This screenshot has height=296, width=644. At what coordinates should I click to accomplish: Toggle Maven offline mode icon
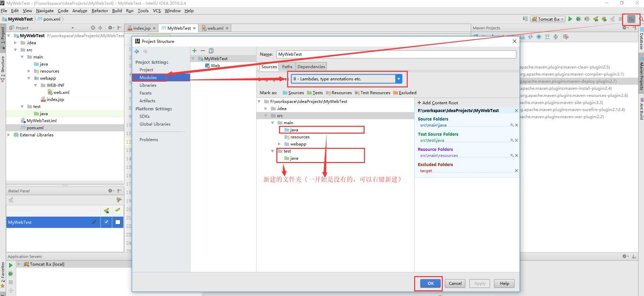coord(531,37)
